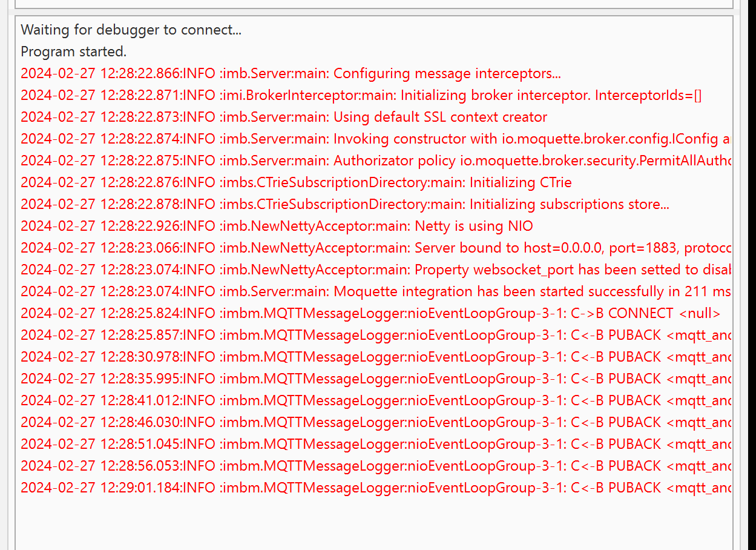Click the "Using default SSL context creator" line
756x550 pixels.
pyautogui.click(x=284, y=117)
